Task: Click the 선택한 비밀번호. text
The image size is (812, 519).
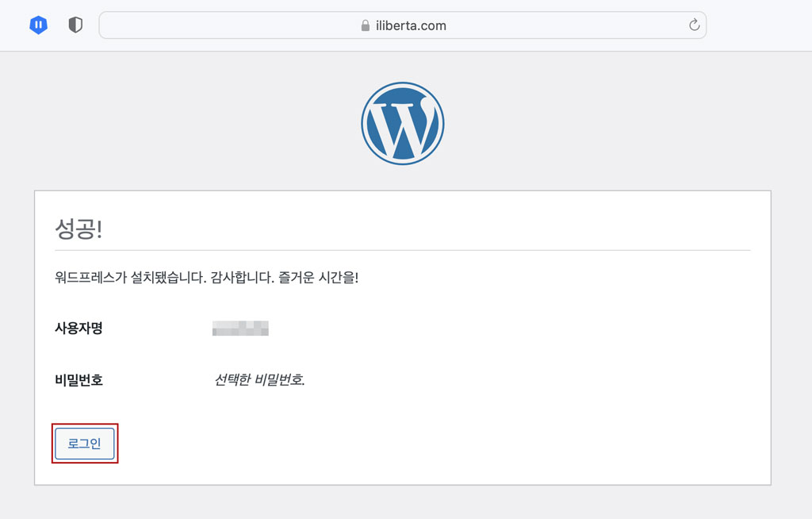Action: (x=259, y=379)
